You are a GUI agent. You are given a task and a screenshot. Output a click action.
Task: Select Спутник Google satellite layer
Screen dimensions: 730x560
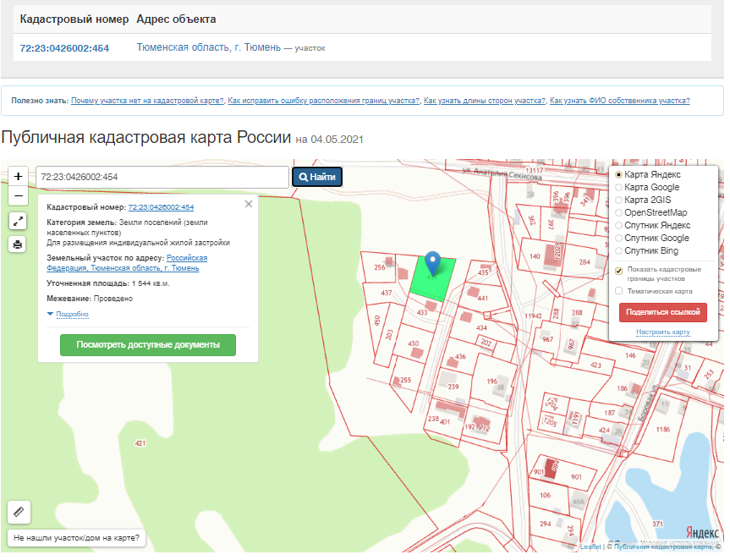(618, 238)
